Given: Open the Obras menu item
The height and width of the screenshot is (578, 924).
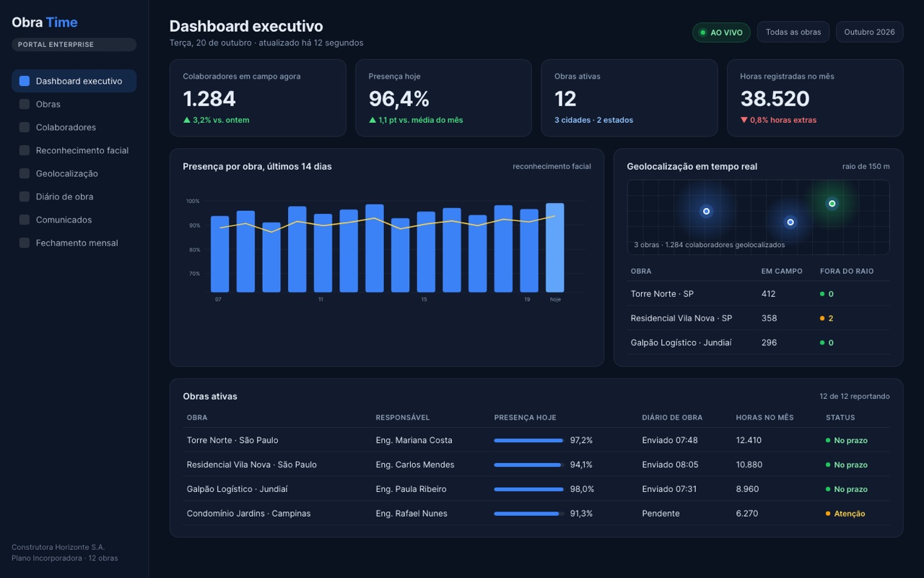Looking at the screenshot, I should [x=74, y=104].
